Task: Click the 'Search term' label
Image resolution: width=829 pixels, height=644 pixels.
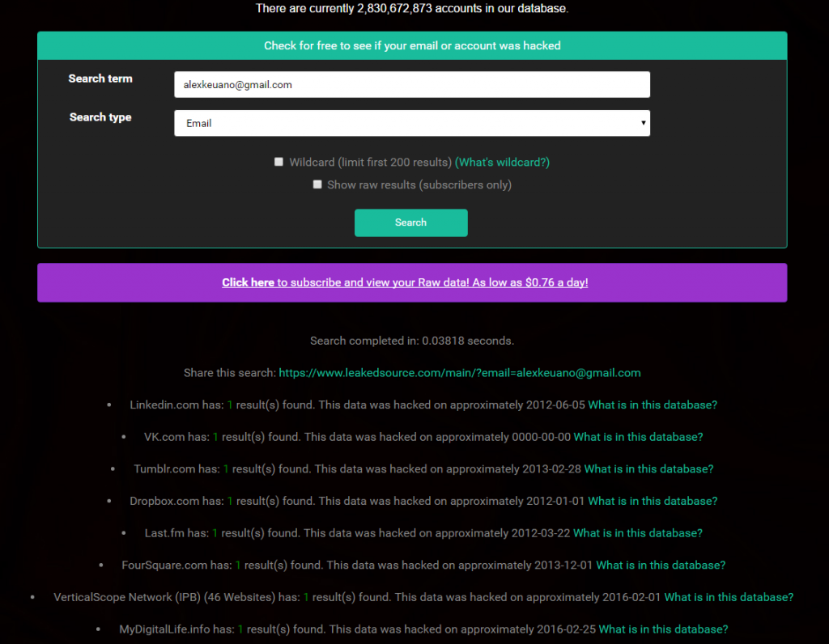Action: pos(100,78)
